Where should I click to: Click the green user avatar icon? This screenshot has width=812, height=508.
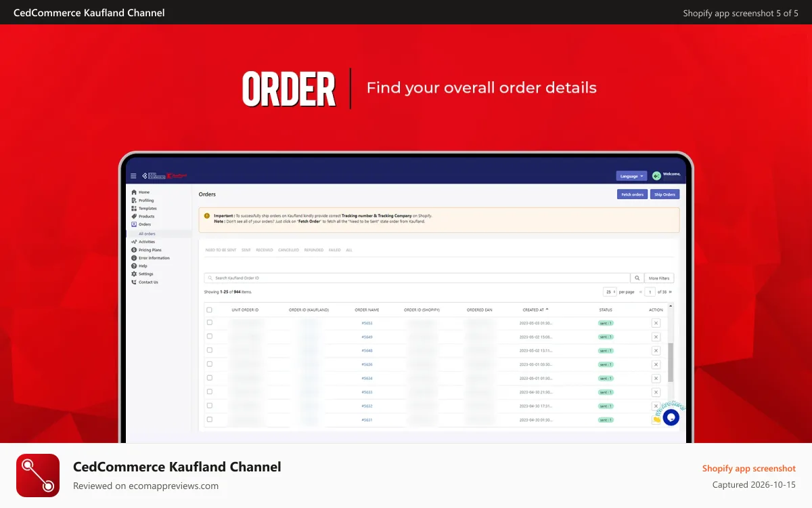656,176
